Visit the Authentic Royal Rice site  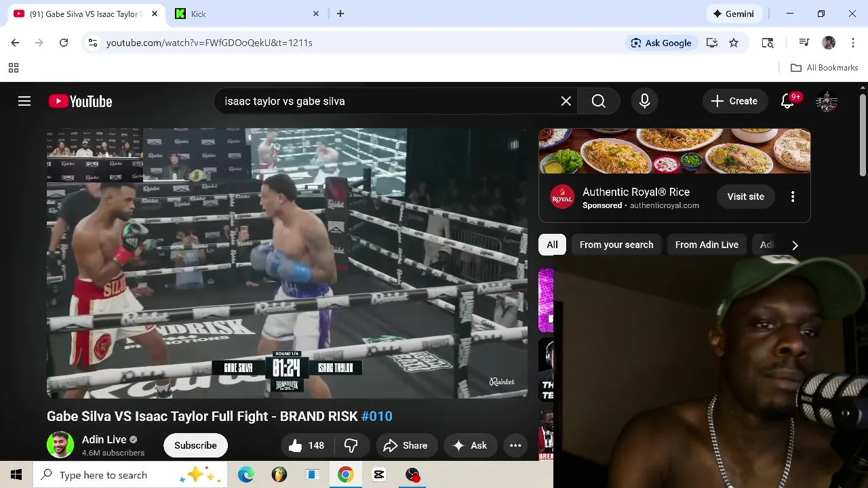745,197
